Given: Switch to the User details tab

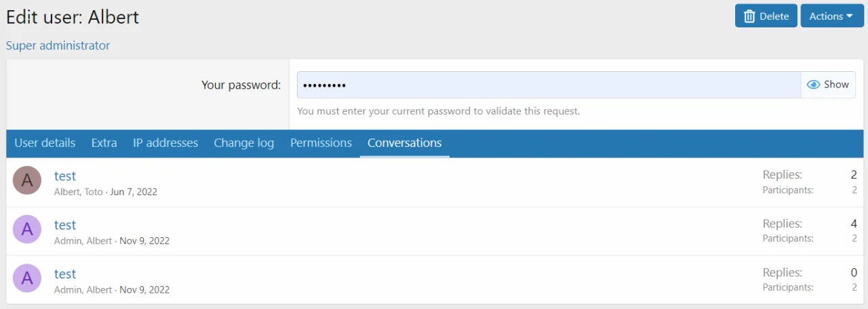Looking at the screenshot, I should tap(45, 143).
